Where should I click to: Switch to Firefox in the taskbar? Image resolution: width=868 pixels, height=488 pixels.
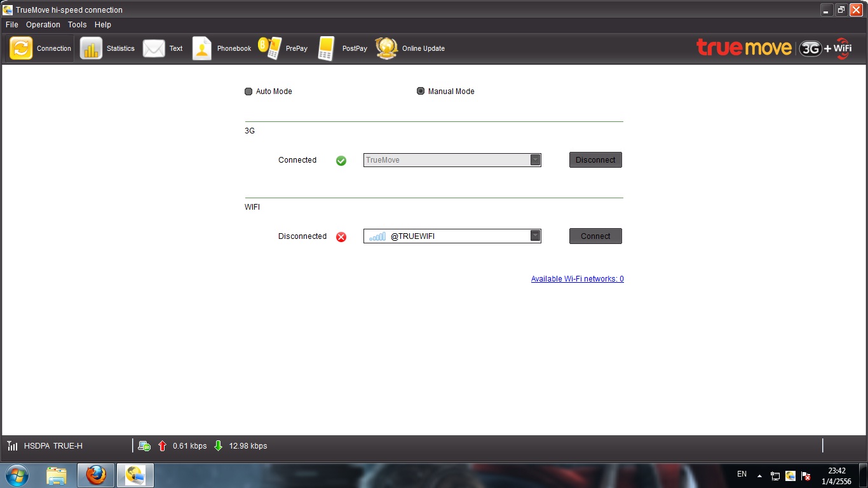(96, 475)
